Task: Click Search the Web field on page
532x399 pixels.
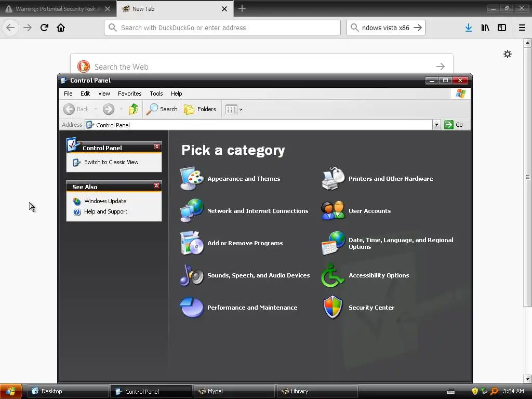Action: tap(262, 66)
